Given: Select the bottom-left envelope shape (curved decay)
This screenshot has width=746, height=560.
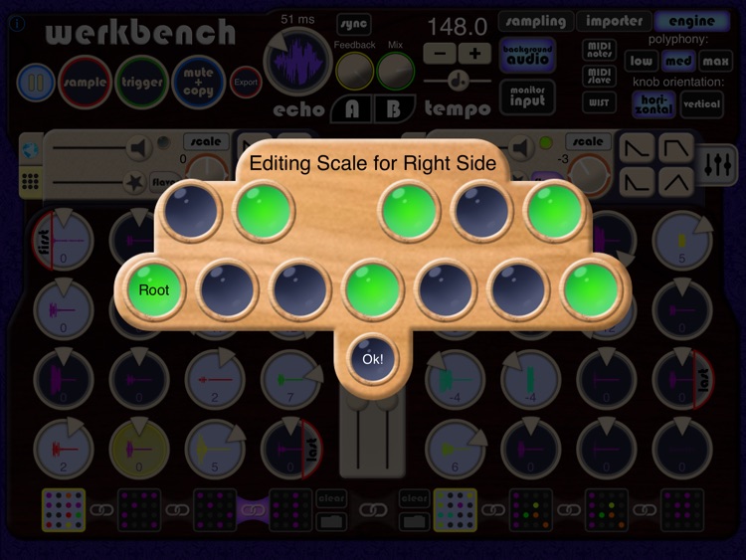Looking at the screenshot, I should 637,182.
